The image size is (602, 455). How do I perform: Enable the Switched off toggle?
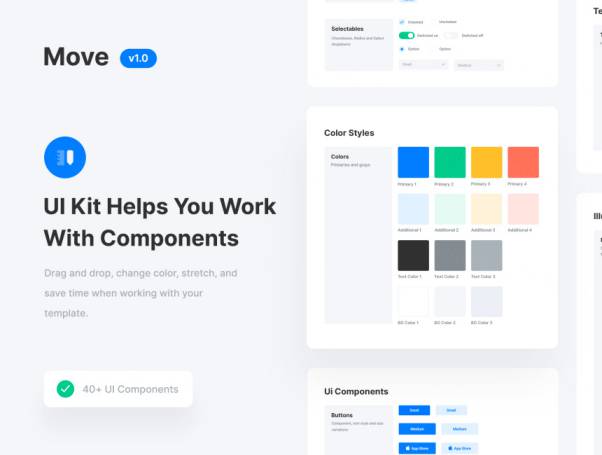tap(452, 35)
